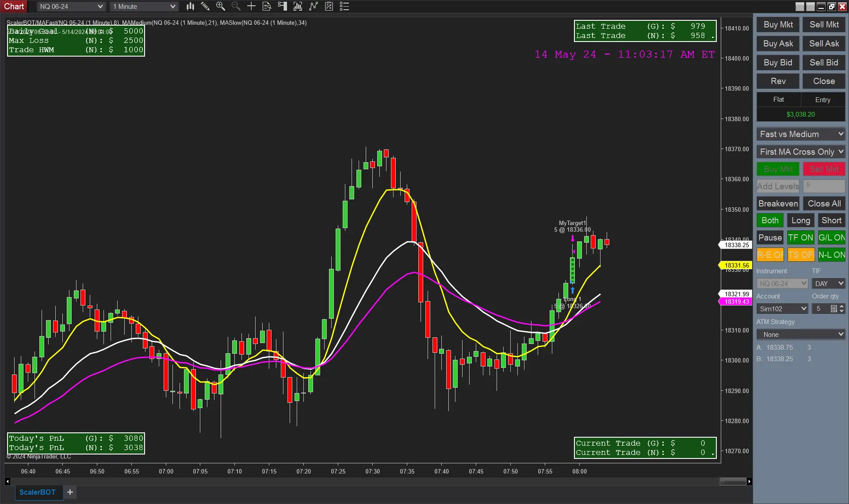Open the Instrument NQ 06-24 dropdown in trader panel

[782, 283]
